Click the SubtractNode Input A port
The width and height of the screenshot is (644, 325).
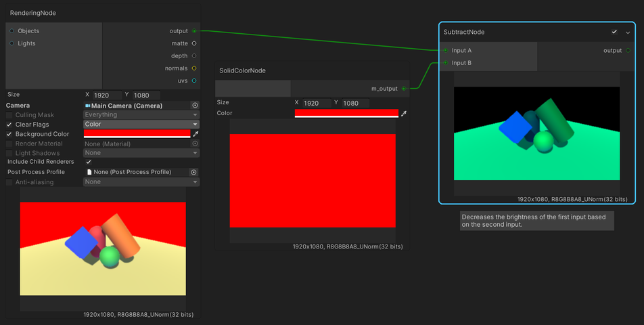(x=445, y=51)
